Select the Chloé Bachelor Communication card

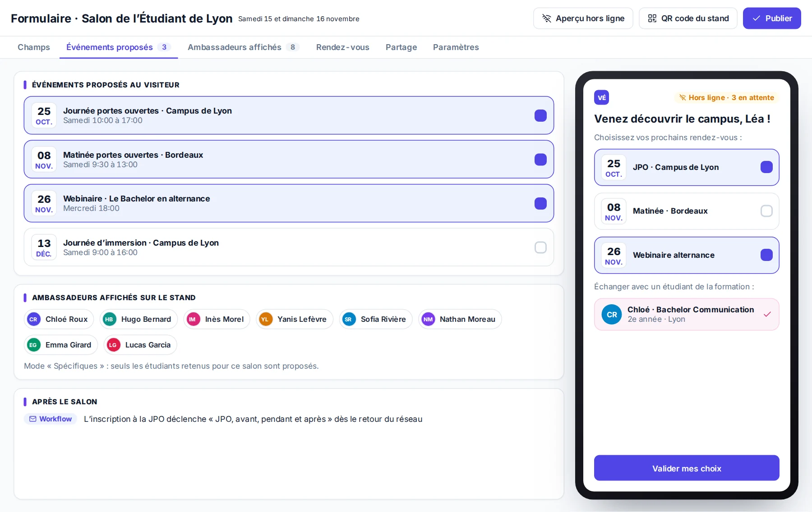[x=687, y=315]
